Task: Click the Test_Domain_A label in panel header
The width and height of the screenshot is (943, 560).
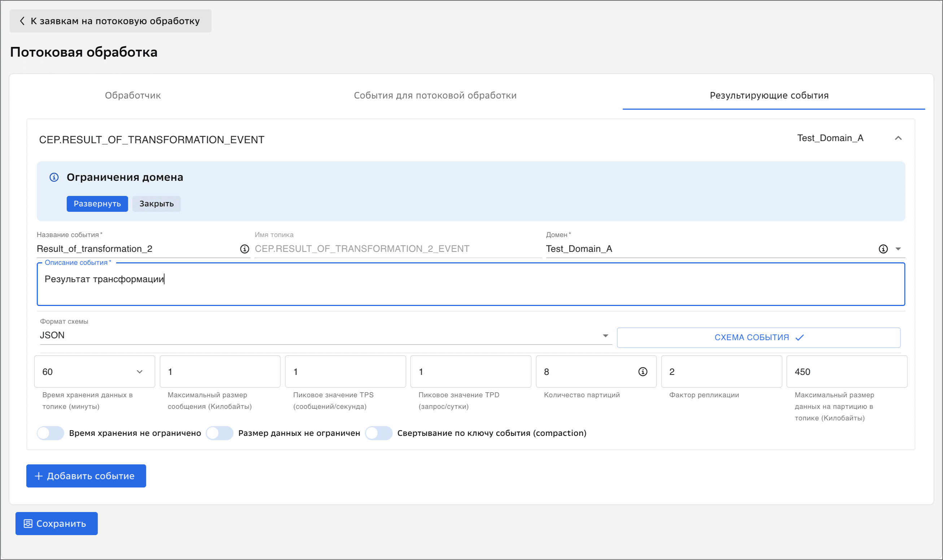Action: coord(830,139)
